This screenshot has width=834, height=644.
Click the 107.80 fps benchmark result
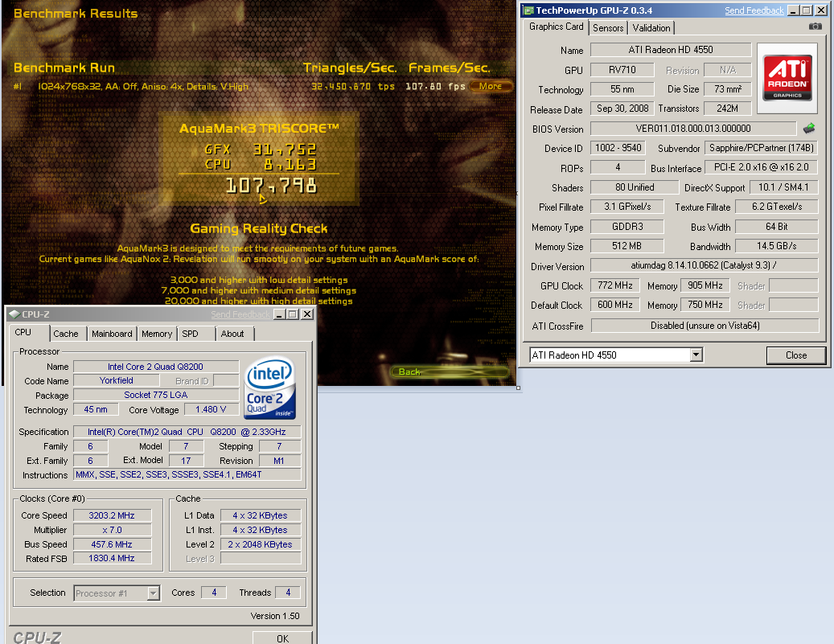[435, 86]
